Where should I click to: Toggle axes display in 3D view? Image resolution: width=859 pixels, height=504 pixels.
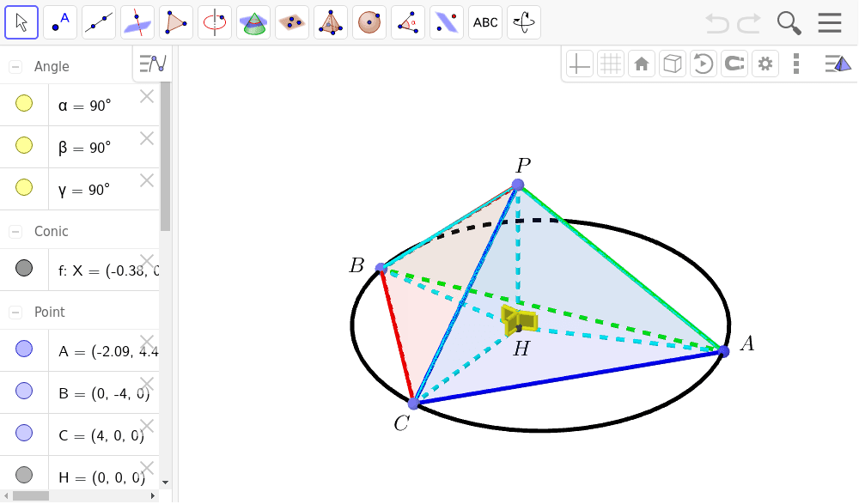(580, 64)
